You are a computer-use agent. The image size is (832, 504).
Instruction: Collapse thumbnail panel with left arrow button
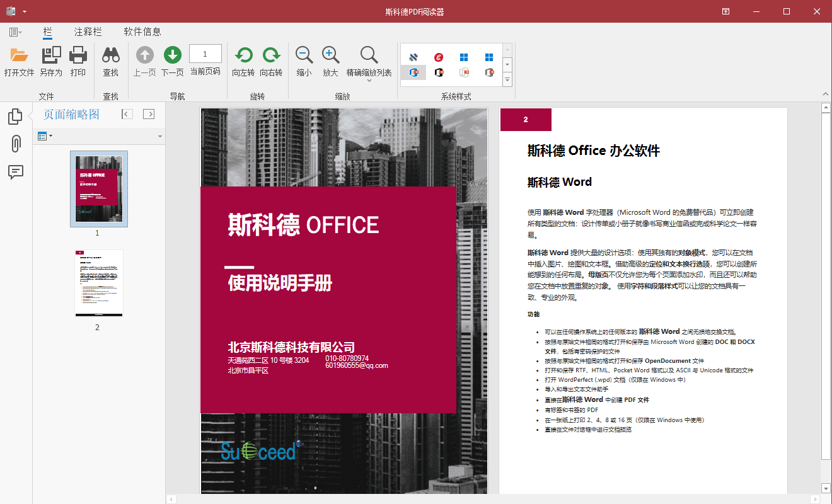[127, 114]
